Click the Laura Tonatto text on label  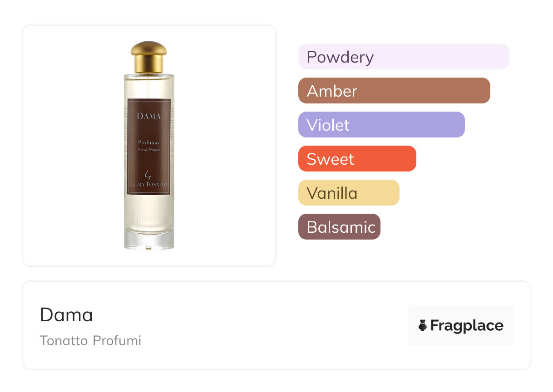149,185
